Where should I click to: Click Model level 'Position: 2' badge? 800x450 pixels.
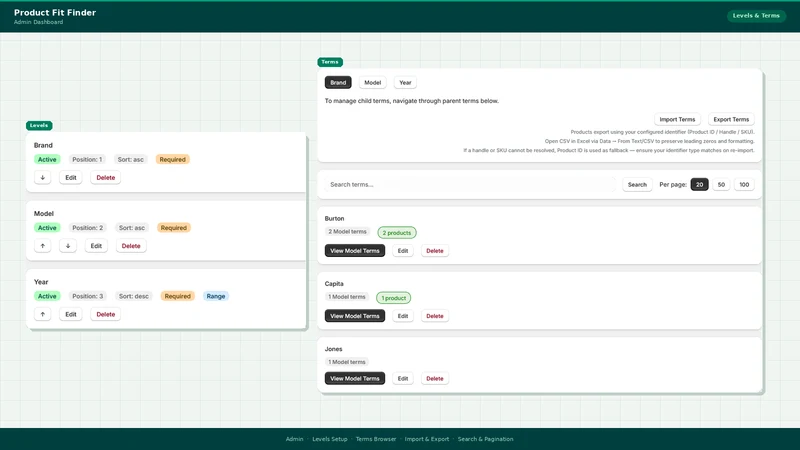point(87,228)
